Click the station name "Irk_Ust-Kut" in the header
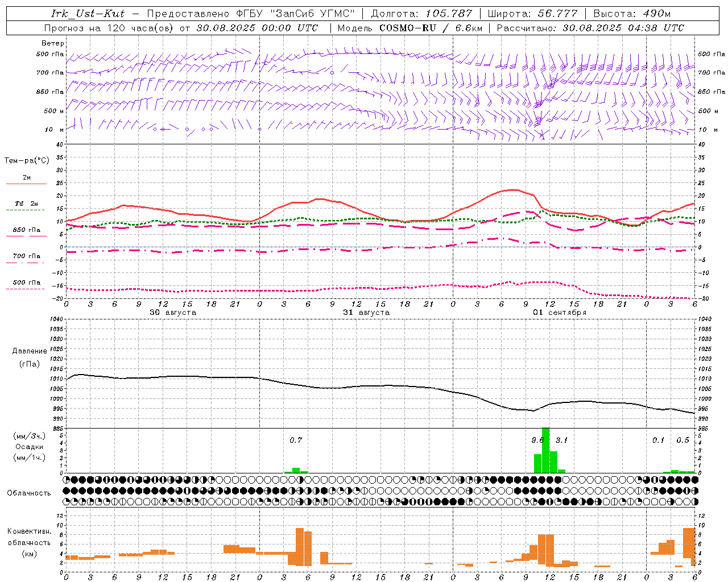 coord(88,14)
